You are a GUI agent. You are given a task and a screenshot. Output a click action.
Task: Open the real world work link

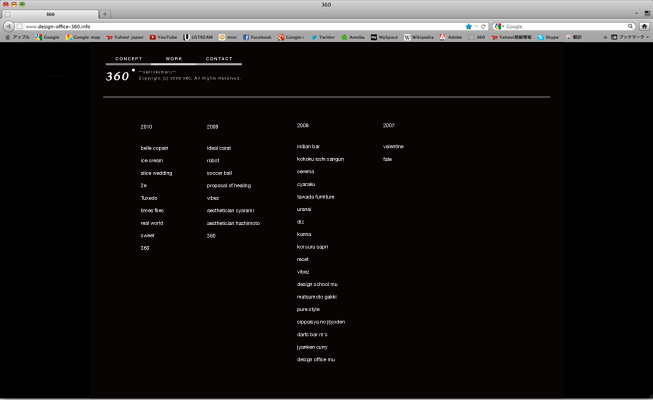tap(152, 223)
